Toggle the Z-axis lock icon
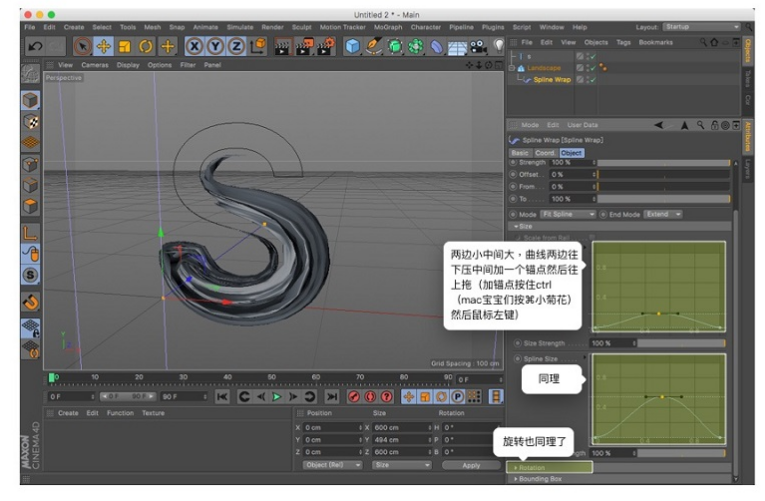 click(x=236, y=46)
